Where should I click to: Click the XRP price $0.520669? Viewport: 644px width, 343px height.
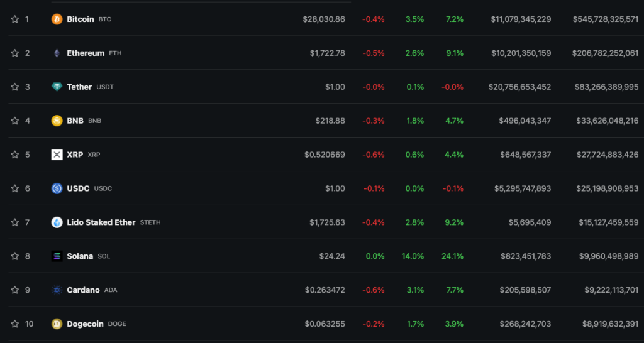325,155
